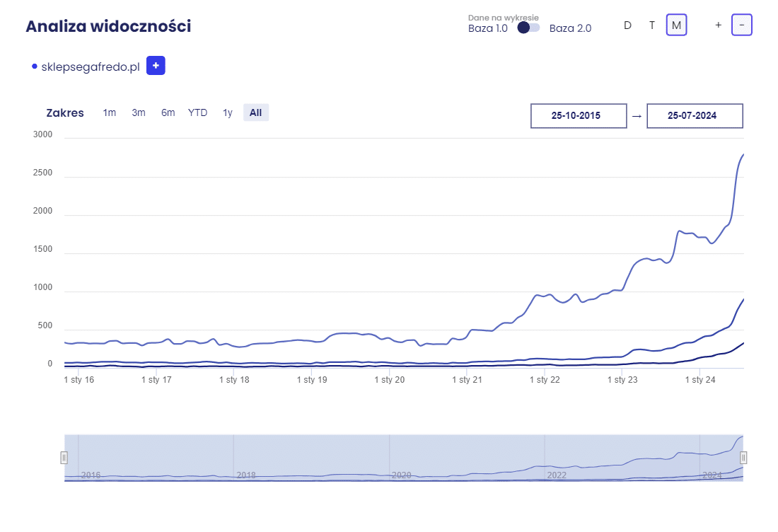The height and width of the screenshot is (532, 778).
Task: Click the left navigator range handle
Action: 64,458
